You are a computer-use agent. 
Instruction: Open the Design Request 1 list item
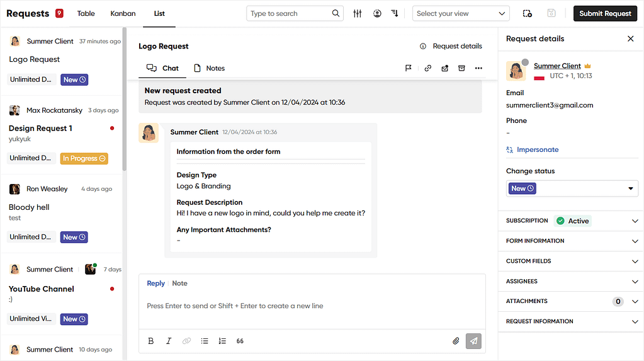coord(62,135)
